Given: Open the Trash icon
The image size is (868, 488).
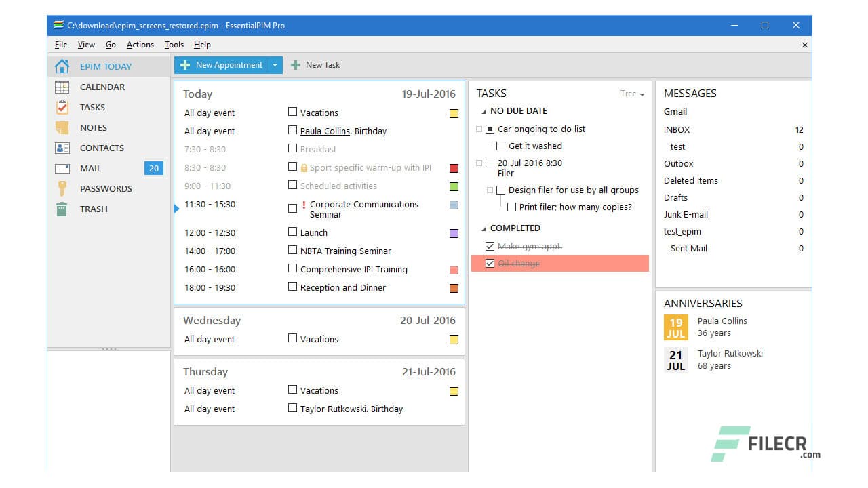Looking at the screenshot, I should (x=62, y=209).
